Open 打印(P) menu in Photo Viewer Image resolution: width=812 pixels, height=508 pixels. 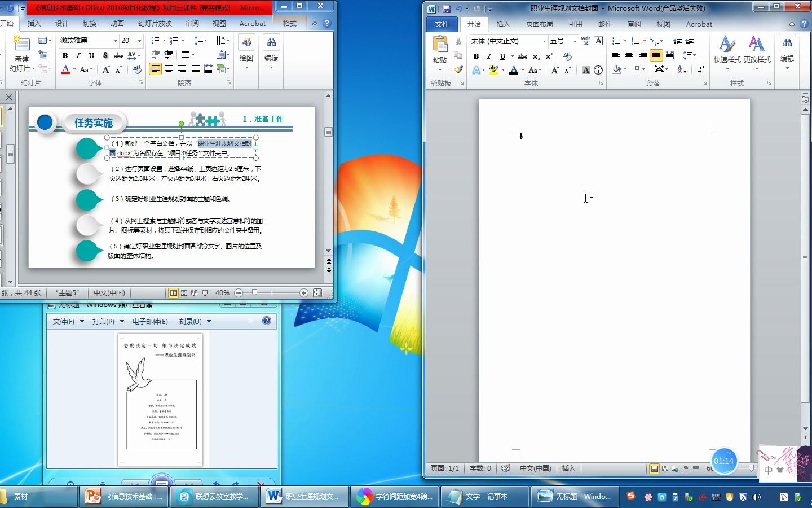coord(108,321)
